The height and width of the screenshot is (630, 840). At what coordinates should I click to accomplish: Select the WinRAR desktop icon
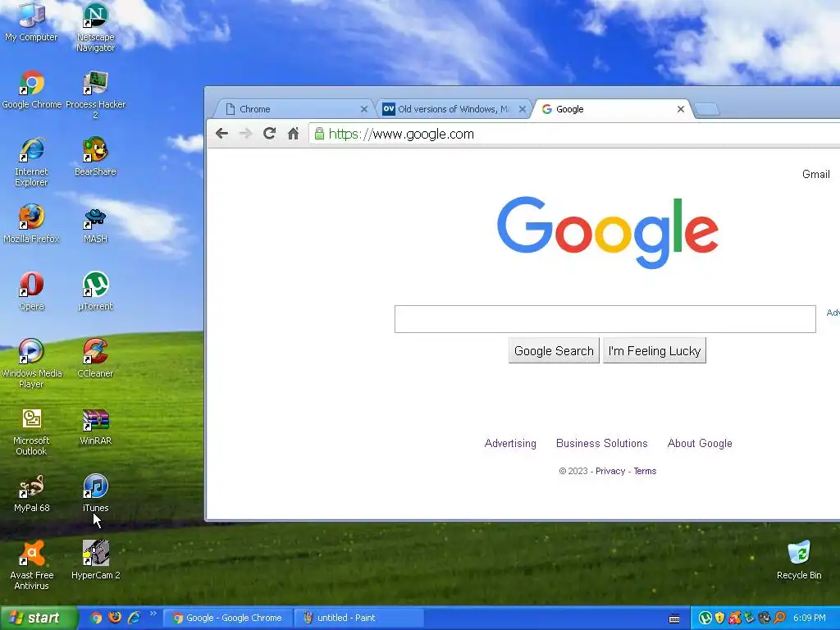coord(95,427)
